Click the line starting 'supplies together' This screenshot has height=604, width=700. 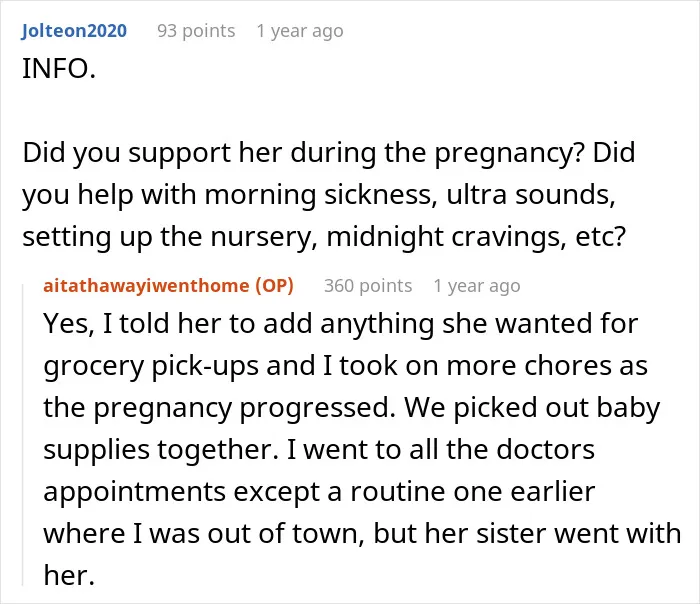click(319, 450)
